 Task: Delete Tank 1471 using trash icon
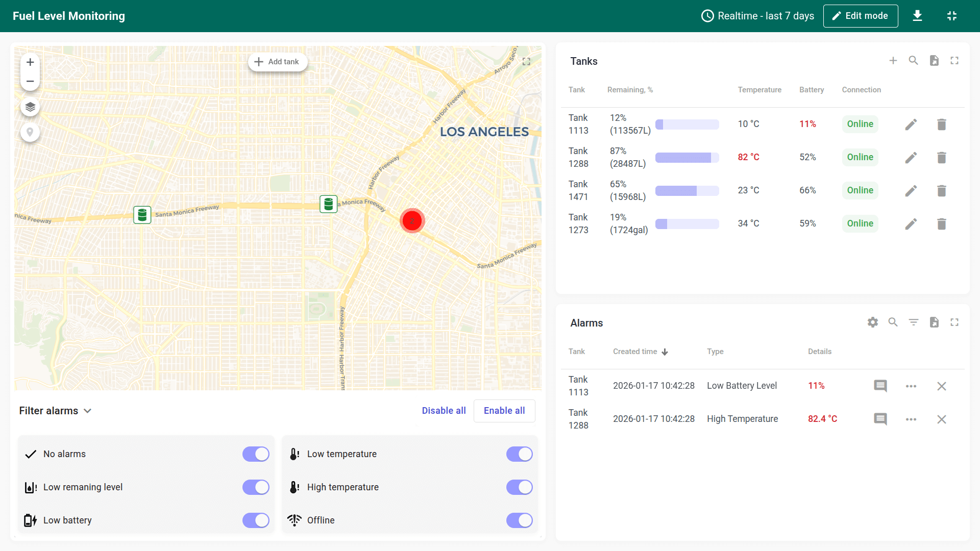coord(942,190)
